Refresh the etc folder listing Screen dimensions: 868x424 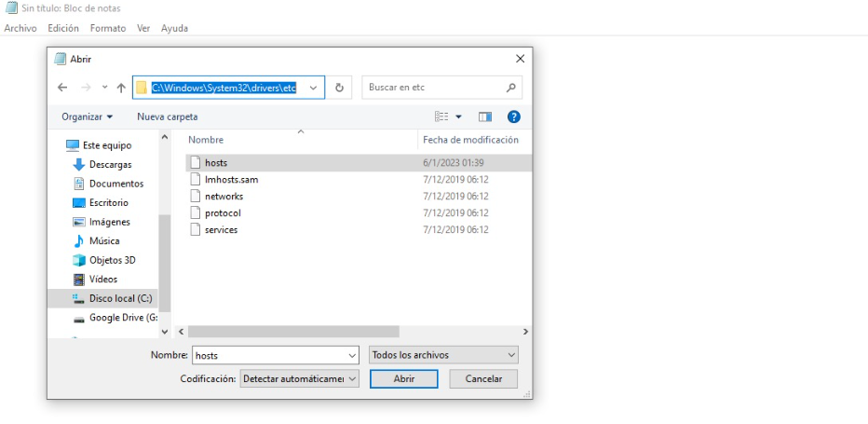coord(339,88)
